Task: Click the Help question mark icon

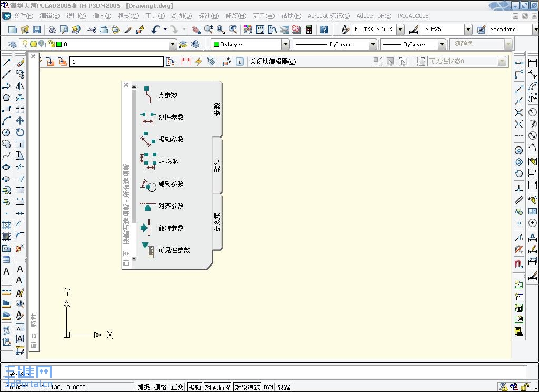Action: click(324, 30)
